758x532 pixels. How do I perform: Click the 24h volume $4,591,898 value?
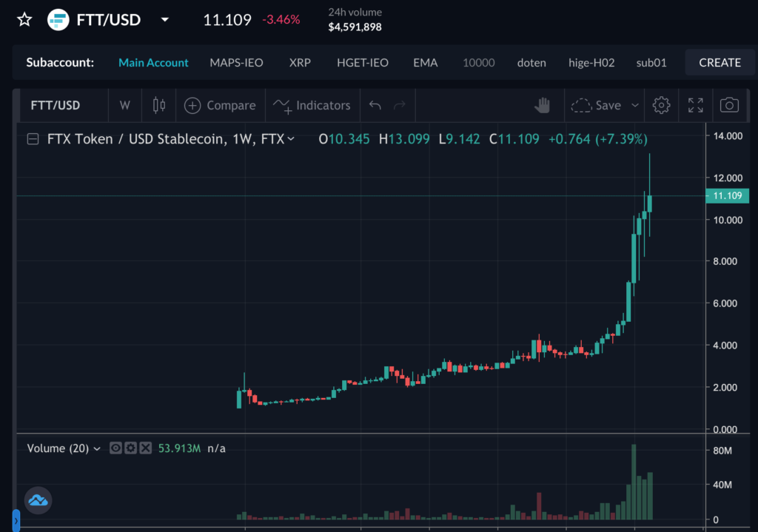click(355, 27)
